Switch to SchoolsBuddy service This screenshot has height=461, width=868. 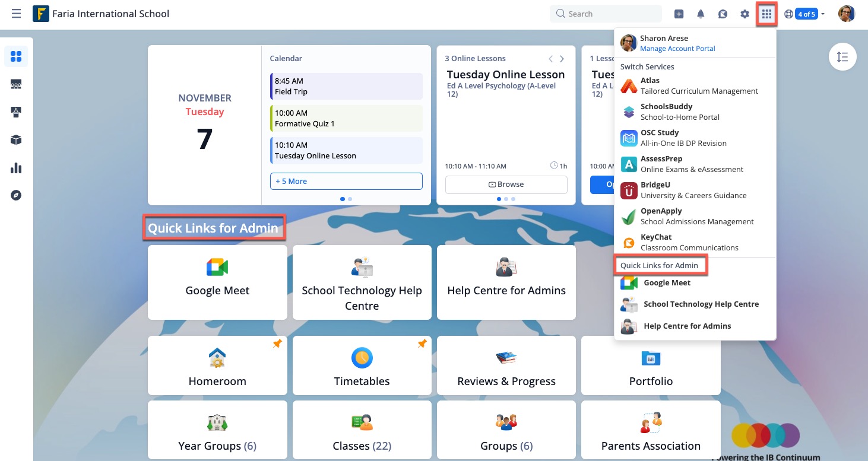(x=695, y=112)
